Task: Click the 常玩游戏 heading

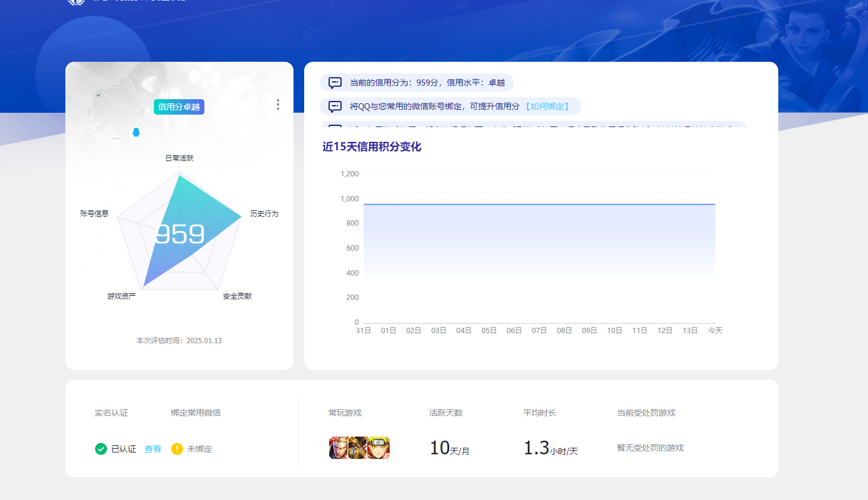Action: [x=345, y=413]
